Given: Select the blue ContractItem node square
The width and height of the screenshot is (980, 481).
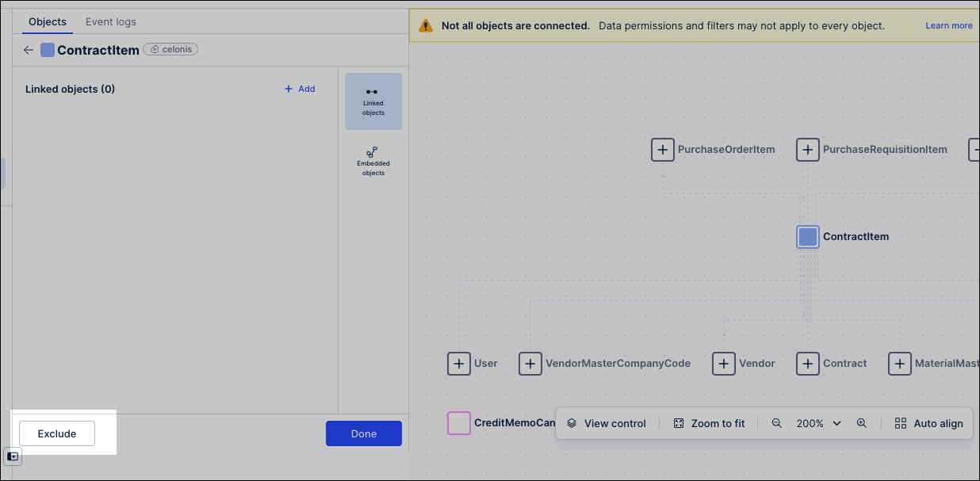Looking at the screenshot, I should (x=807, y=236).
